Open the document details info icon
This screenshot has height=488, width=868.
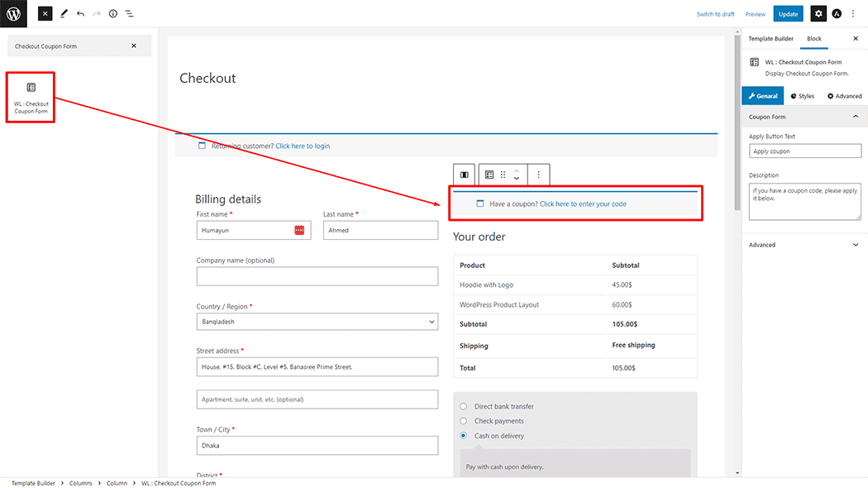point(112,14)
